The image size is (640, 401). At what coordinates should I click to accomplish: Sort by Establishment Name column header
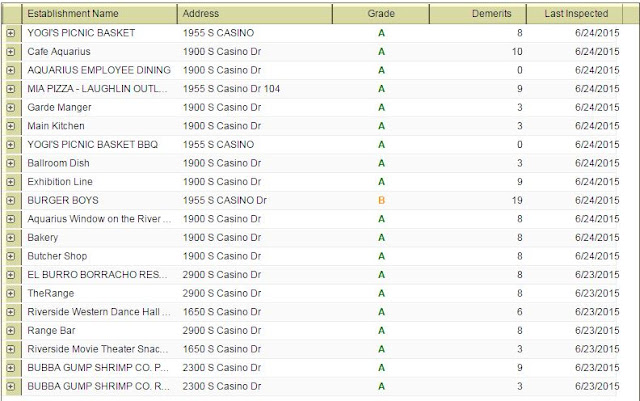click(x=99, y=13)
